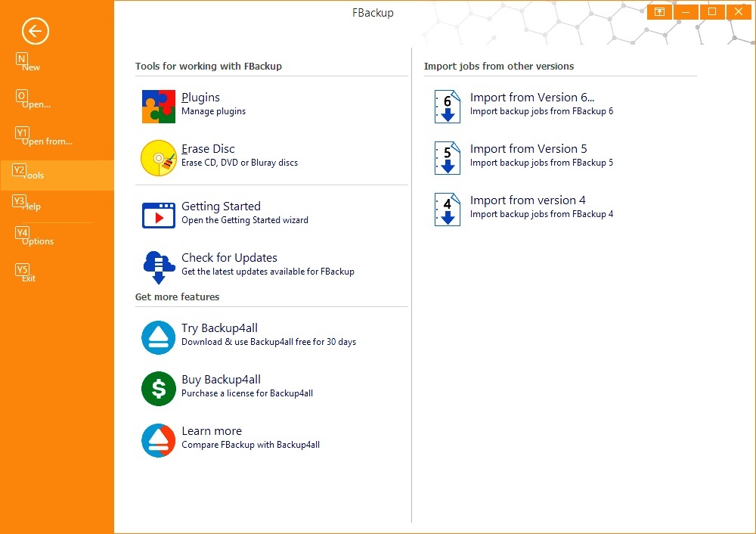Click Buy Backup4all title

point(221,380)
